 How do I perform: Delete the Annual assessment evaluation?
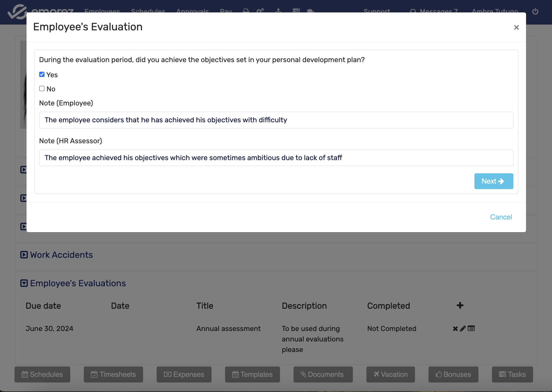tap(455, 329)
